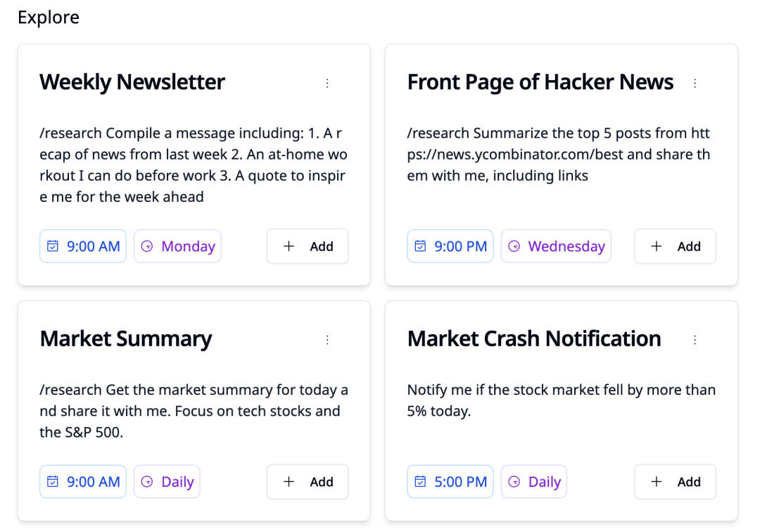Open Market Summary three-dot options menu
760x532 pixels.
click(x=328, y=340)
